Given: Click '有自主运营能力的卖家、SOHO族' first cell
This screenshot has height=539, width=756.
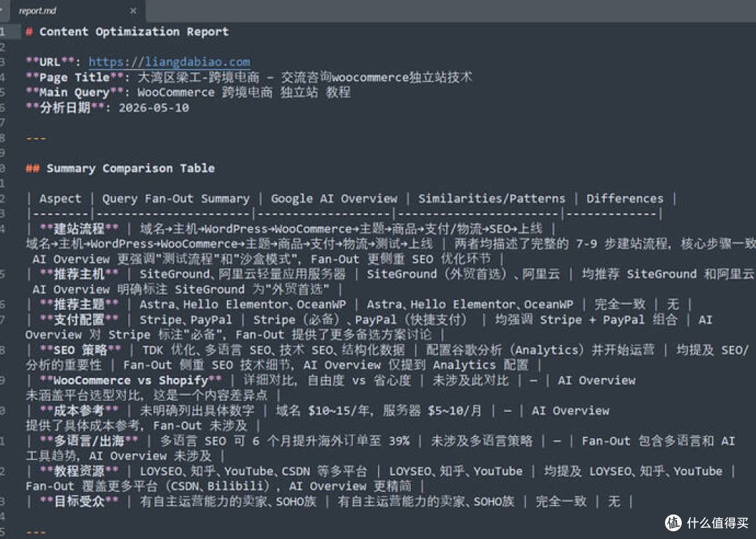Looking at the screenshot, I should (228, 501).
